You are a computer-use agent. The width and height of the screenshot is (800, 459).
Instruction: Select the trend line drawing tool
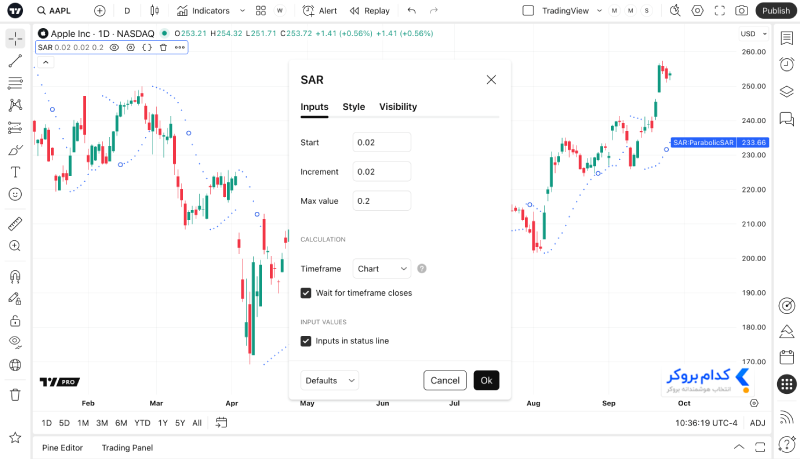point(15,61)
